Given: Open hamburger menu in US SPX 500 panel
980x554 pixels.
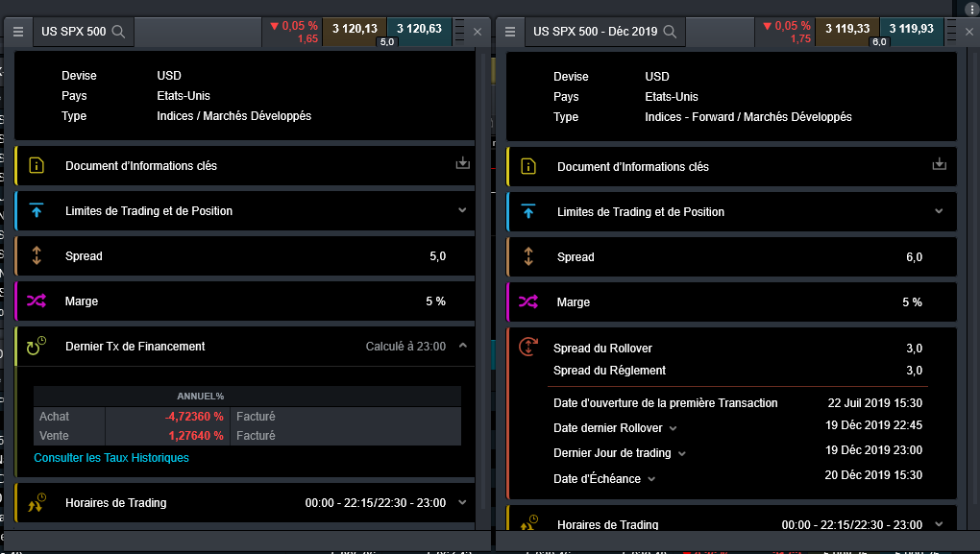Looking at the screenshot, I should (18, 32).
